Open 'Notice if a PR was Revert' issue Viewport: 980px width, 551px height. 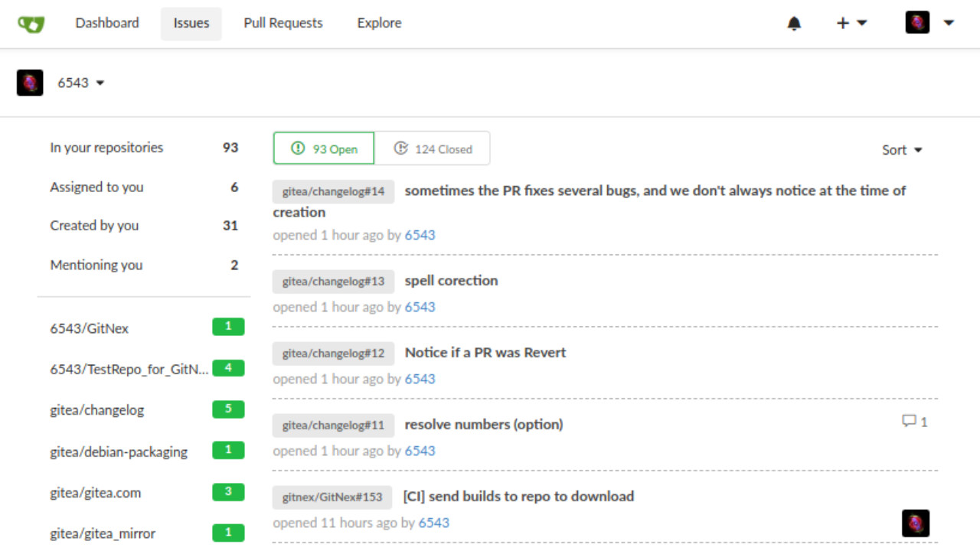485,352
